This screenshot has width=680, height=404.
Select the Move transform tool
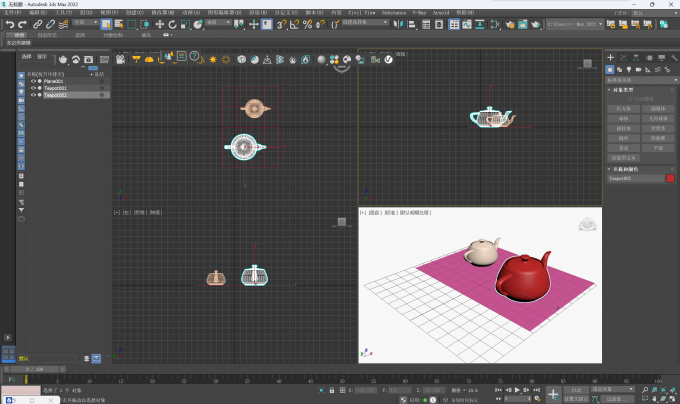pyautogui.click(x=159, y=23)
